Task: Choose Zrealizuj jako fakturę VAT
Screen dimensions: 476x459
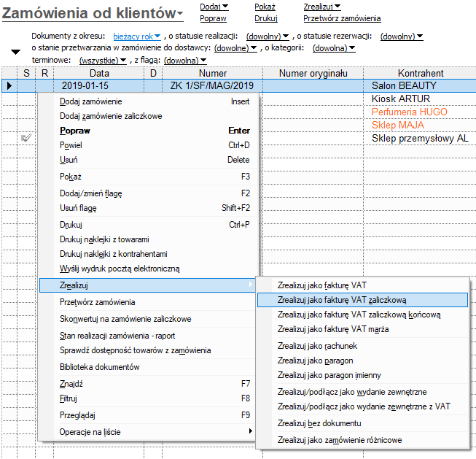Action: pyautogui.click(x=362, y=285)
